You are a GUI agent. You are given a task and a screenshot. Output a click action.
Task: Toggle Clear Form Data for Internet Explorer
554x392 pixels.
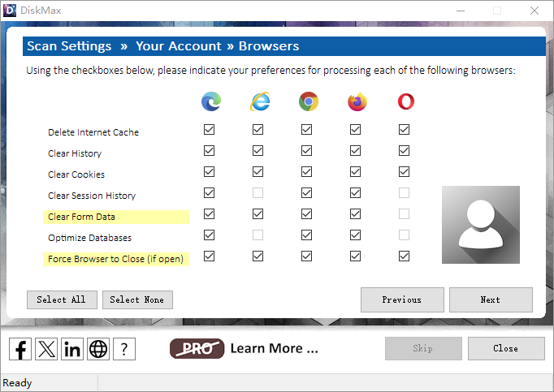258,214
